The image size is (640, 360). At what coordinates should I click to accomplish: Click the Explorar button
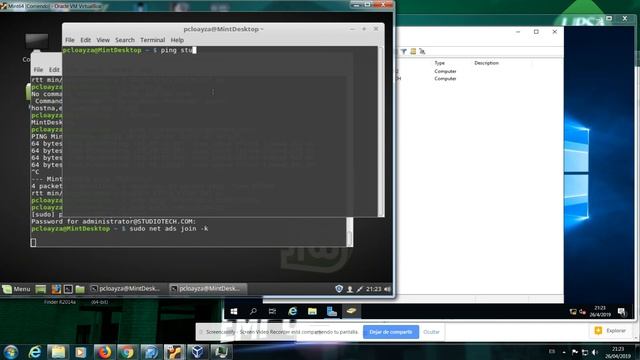tap(611, 331)
